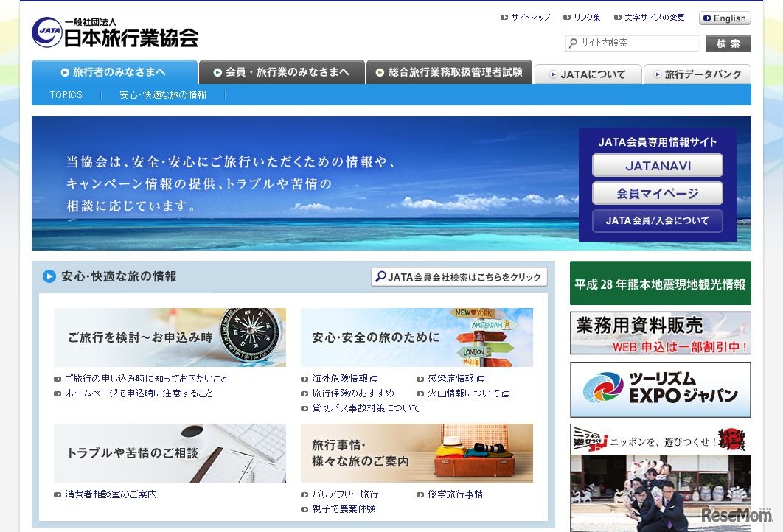
Task: Click the Tourism EXPO Japan swirl logo
Action: (603, 388)
